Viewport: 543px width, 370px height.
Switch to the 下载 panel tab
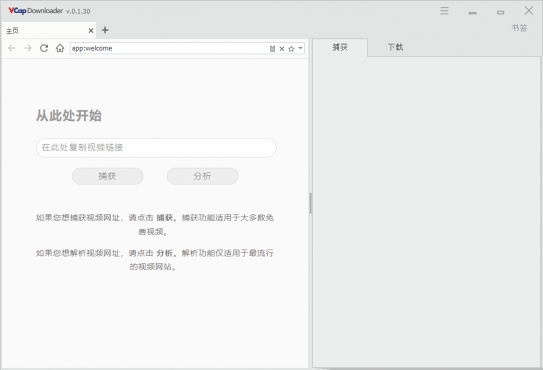click(395, 47)
